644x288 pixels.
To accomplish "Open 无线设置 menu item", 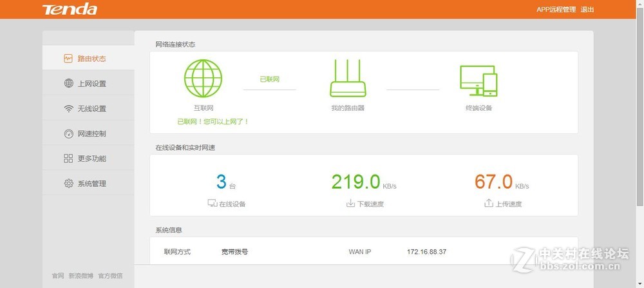I will point(91,109).
